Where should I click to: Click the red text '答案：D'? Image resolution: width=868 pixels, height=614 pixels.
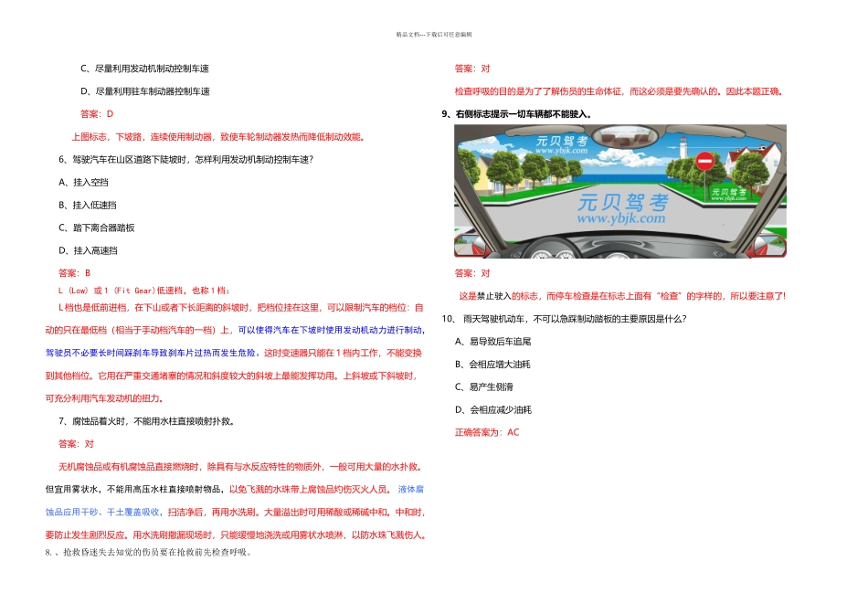97,114
